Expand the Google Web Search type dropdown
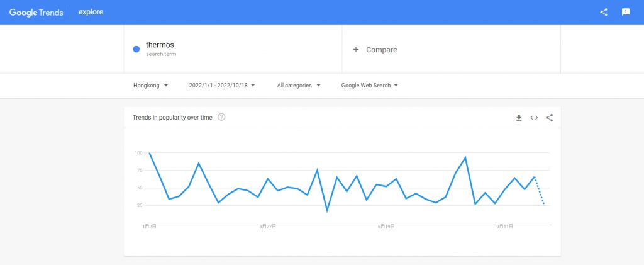The width and height of the screenshot is (644, 265). pyautogui.click(x=370, y=85)
